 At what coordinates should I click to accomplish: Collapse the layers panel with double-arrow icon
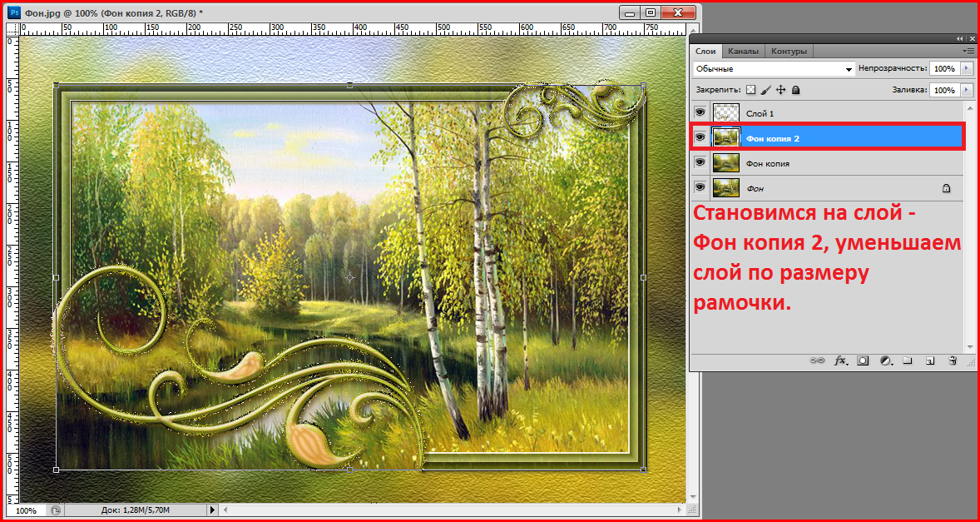960,38
